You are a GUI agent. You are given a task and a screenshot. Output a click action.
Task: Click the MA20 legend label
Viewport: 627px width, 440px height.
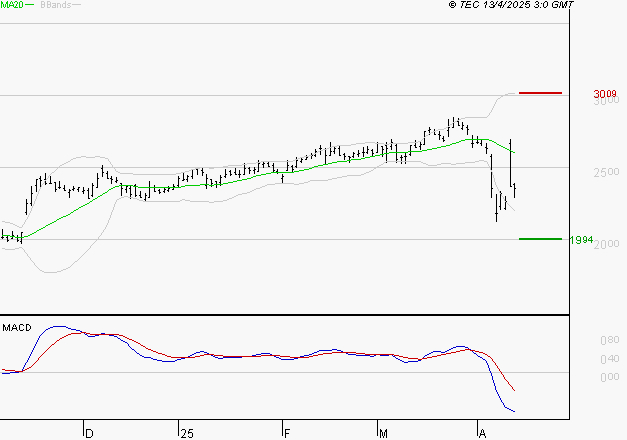coord(12,5)
